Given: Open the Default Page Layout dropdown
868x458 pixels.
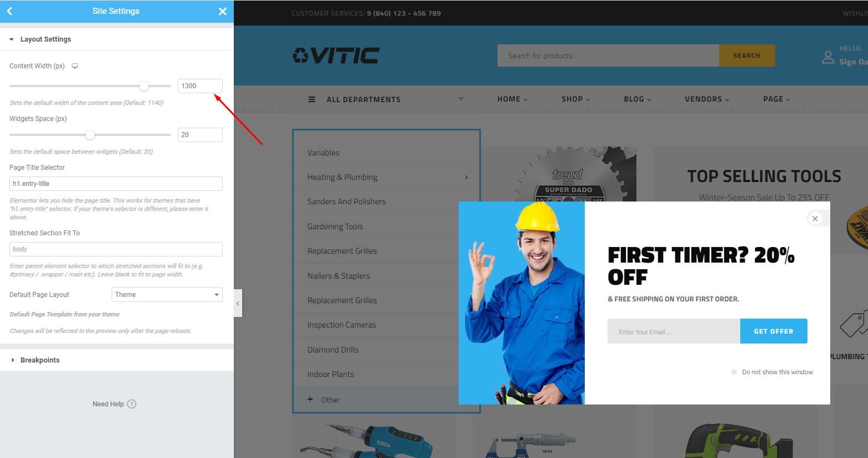Looking at the screenshot, I should coord(167,295).
